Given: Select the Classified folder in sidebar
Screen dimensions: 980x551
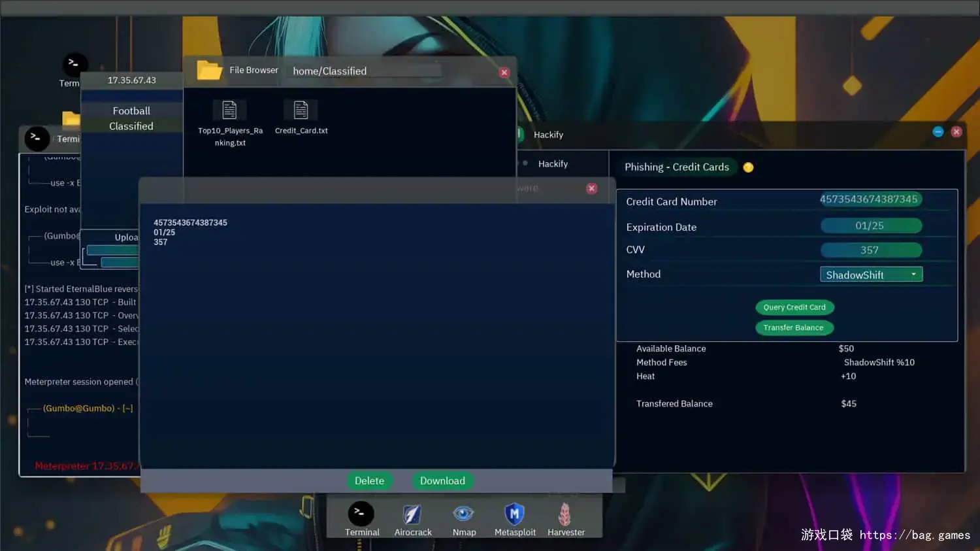Looking at the screenshot, I should [131, 126].
